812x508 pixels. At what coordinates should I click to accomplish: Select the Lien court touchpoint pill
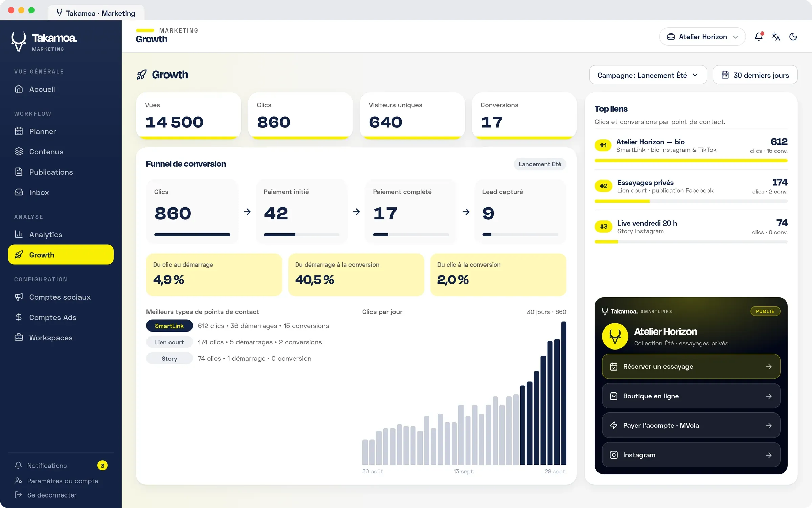point(169,342)
